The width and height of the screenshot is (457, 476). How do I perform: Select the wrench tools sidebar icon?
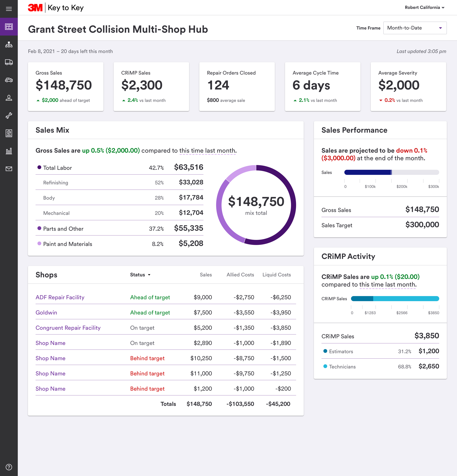coord(9,115)
